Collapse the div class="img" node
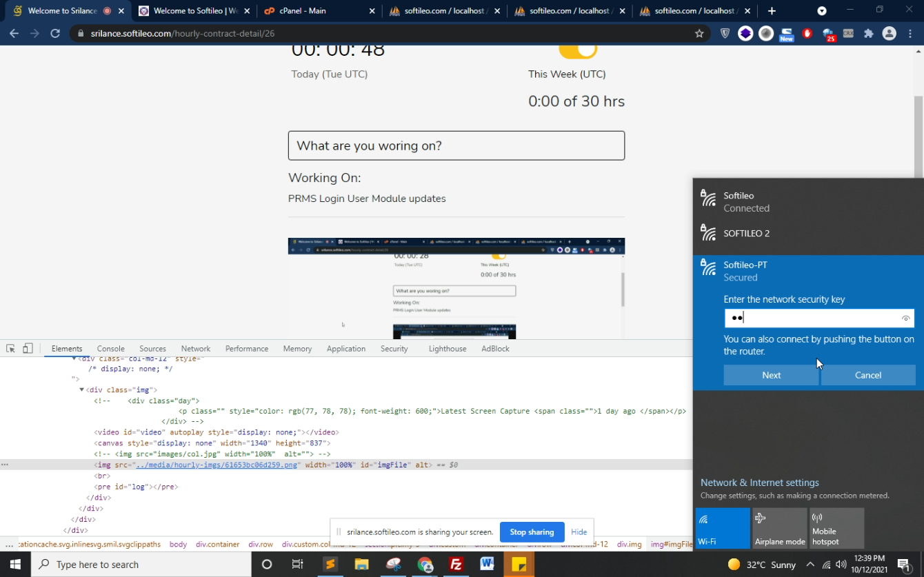The height and width of the screenshot is (577, 924). click(x=82, y=390)
